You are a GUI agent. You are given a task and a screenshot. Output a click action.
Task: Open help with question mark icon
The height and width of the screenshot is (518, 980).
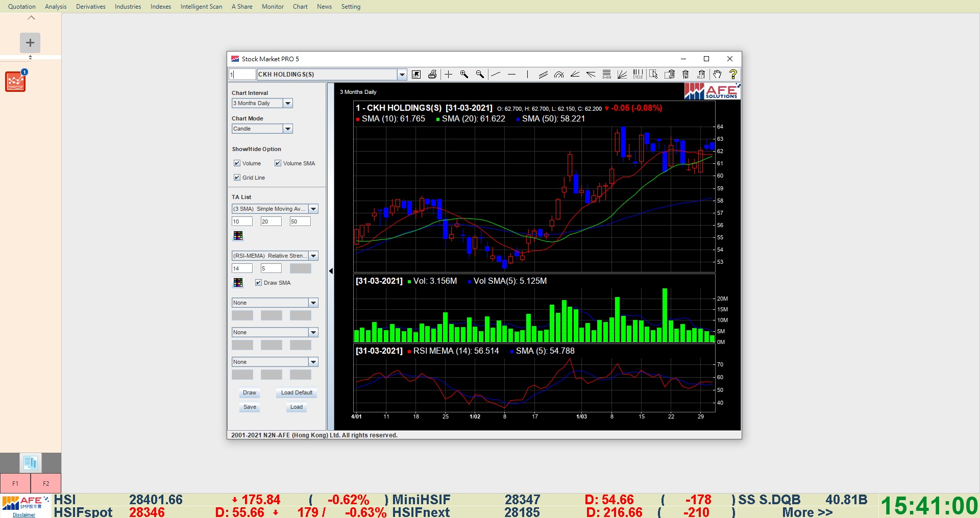click(733, 75)
